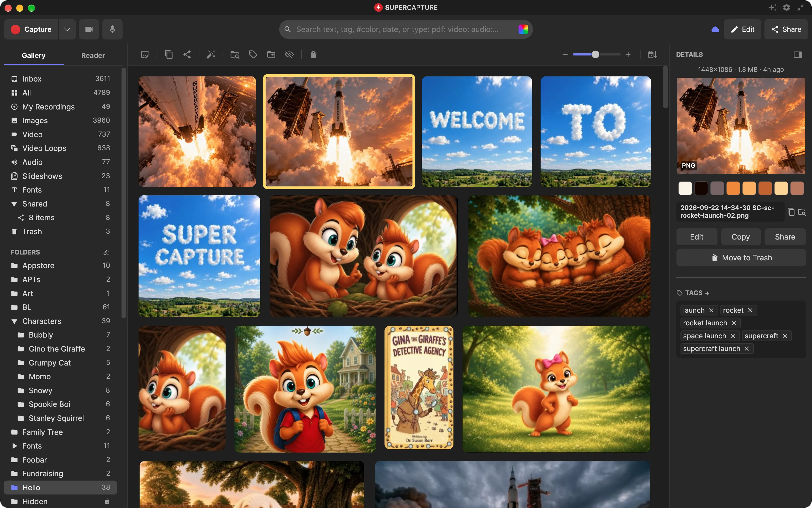Click the annotate note icon in toolbar
This screenshot has width=812, height=508.
pyautogui.click(x=145, y=54)
